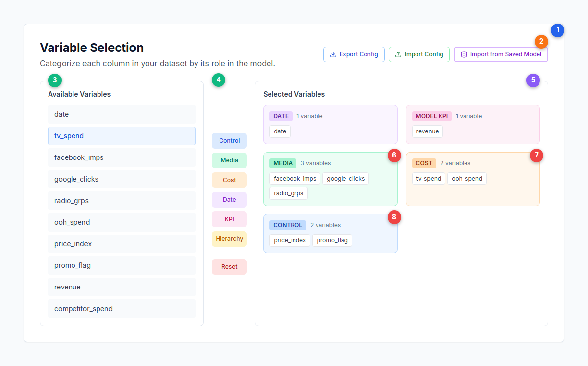Click the Variable Selection heading
588x366 pixels.
92,48
